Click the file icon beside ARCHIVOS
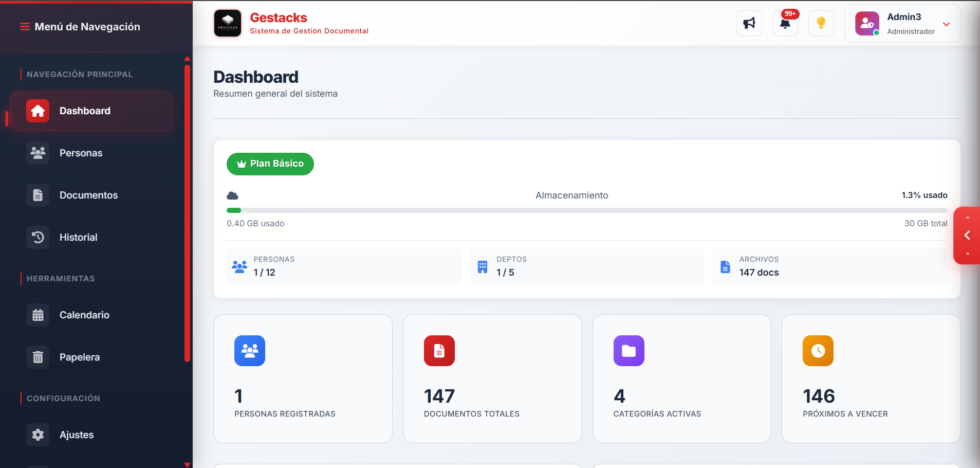This screenshot has width=980, height=468. [725, 267]
